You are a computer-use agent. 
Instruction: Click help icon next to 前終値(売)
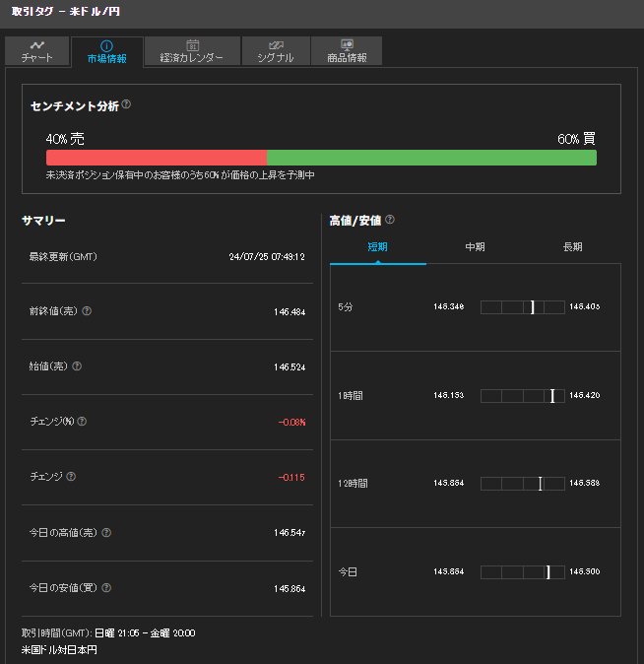pos(87,311)
